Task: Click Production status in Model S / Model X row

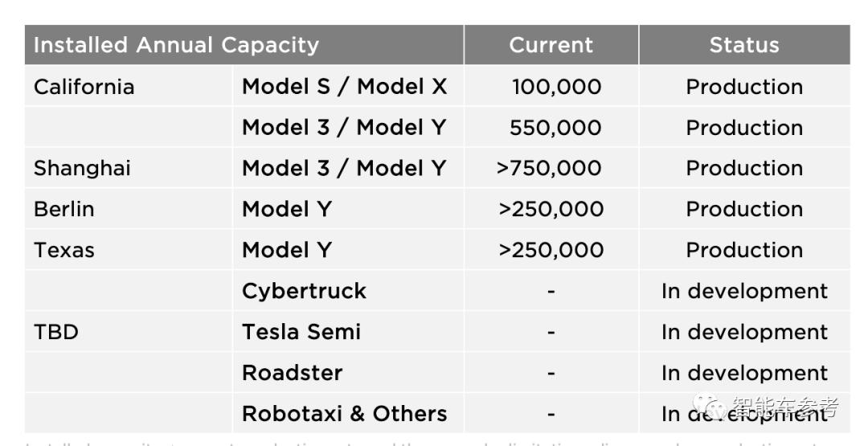Action: click(x=743, y=87)
